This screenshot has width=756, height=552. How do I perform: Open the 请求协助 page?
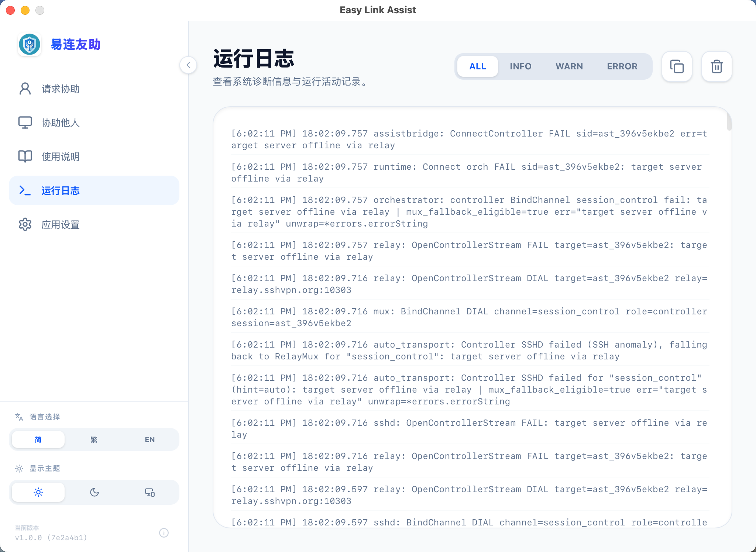(x=94, y=89)
